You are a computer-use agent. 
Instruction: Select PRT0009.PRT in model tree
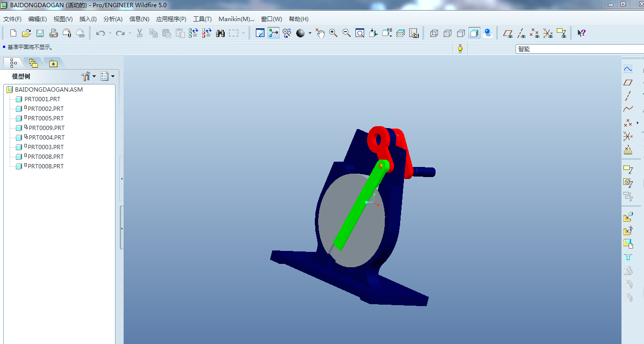(46, 128)
